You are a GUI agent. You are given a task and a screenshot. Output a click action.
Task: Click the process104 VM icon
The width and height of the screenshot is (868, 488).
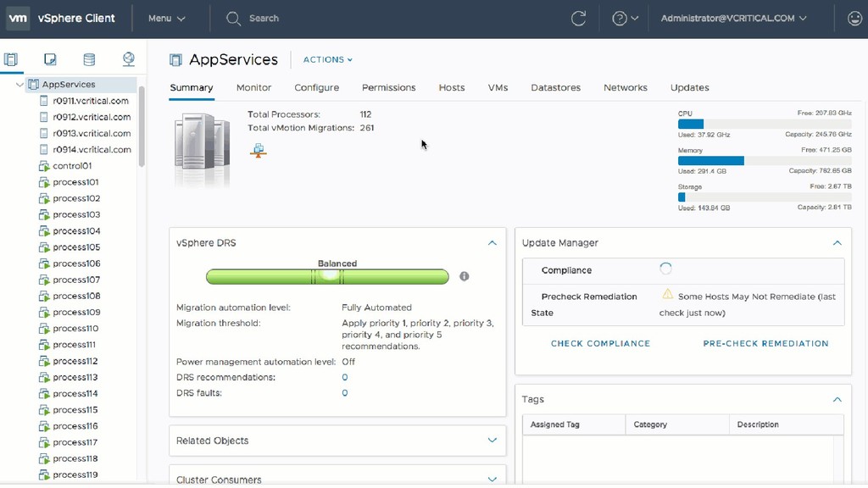[44, 230]
